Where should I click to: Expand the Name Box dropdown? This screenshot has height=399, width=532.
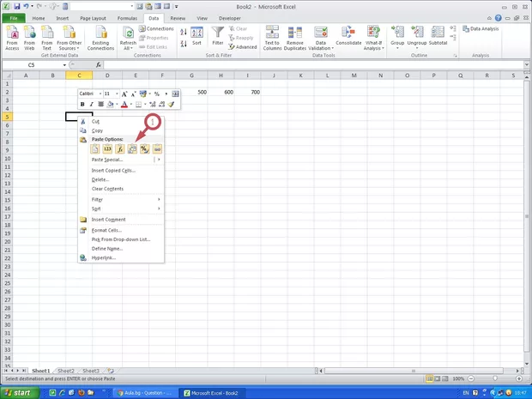pyautogui.click(x=63, y=65)
